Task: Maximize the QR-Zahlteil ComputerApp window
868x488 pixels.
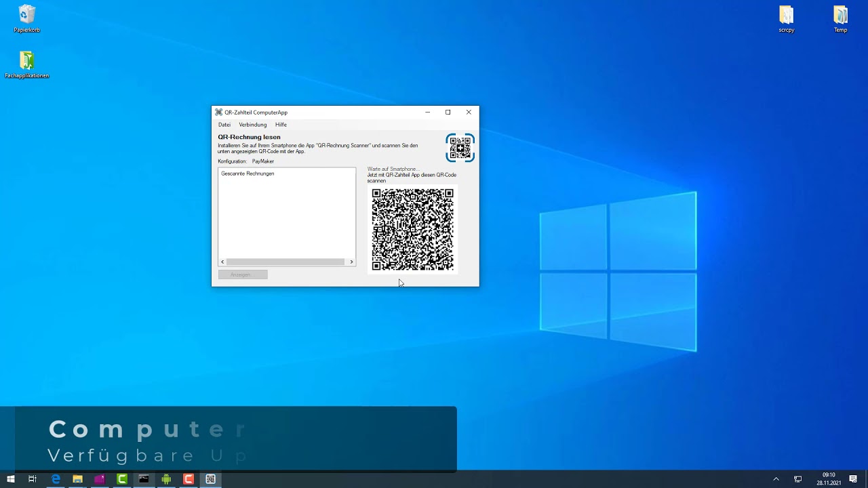Action: tap(448, 113)
